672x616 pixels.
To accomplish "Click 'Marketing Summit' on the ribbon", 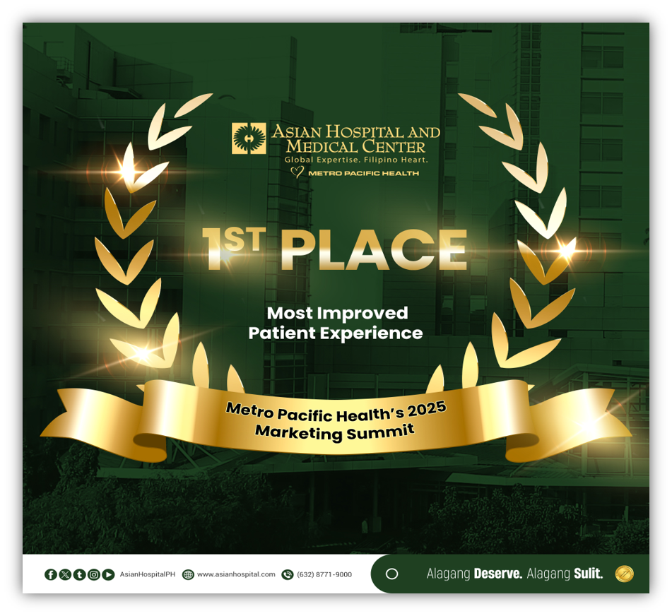I will [x=335, y=432].
